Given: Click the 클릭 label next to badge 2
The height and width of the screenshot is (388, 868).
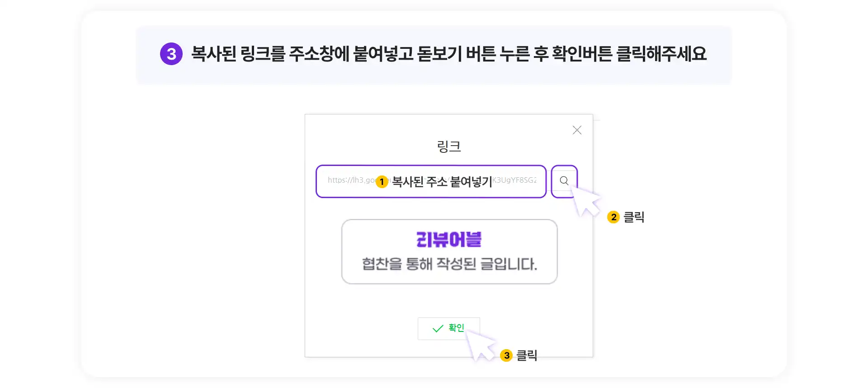Looking at the screenshot, I should 634,217.
